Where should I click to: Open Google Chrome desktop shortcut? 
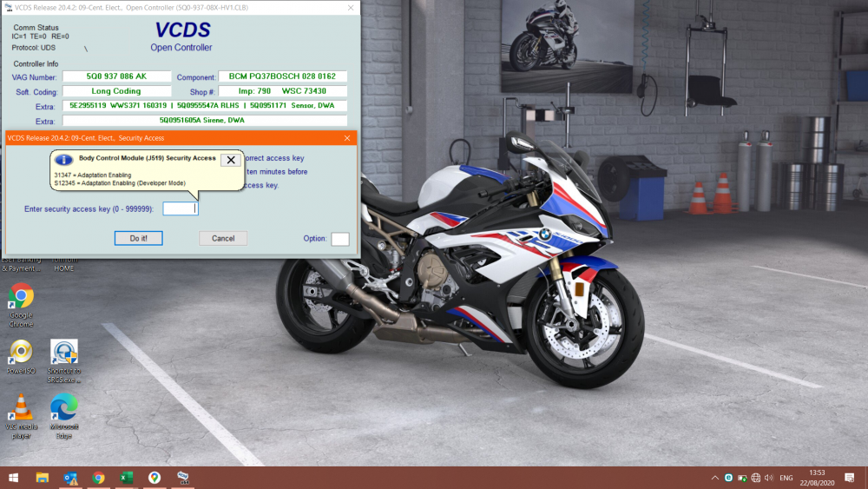[x=21, y=306]
